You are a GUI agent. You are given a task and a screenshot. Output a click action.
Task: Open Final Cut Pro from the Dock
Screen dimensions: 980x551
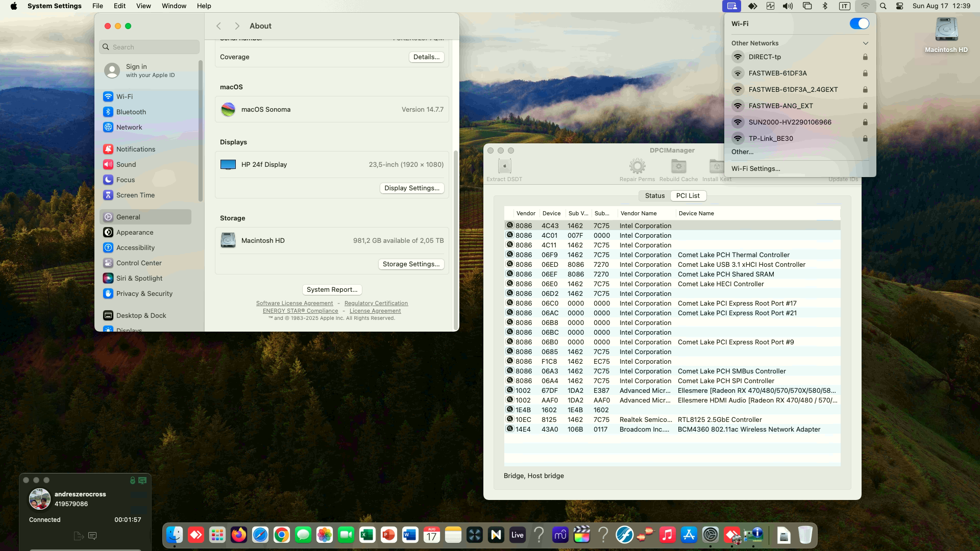582,535
